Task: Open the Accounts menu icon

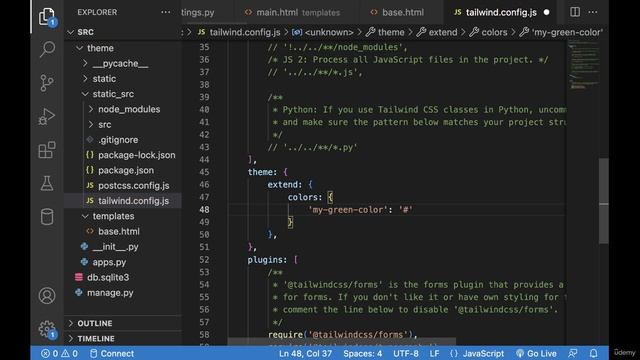Action: (47, 296)
